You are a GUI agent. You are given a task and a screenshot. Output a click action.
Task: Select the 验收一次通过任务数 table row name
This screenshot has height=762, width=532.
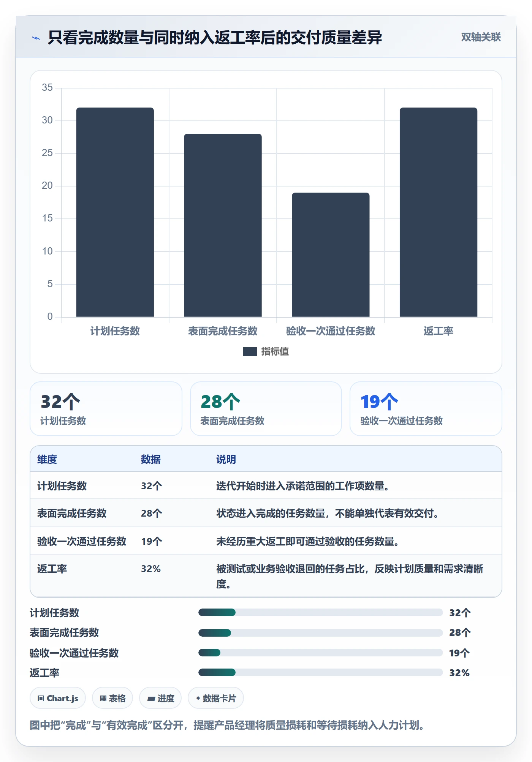click(x=82, y=541)
